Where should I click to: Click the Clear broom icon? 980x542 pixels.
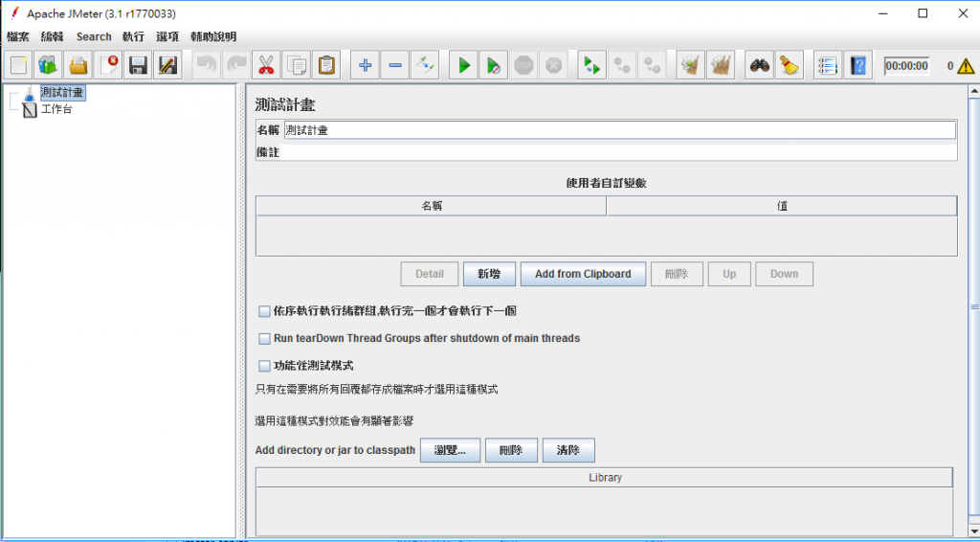point(691,65)
